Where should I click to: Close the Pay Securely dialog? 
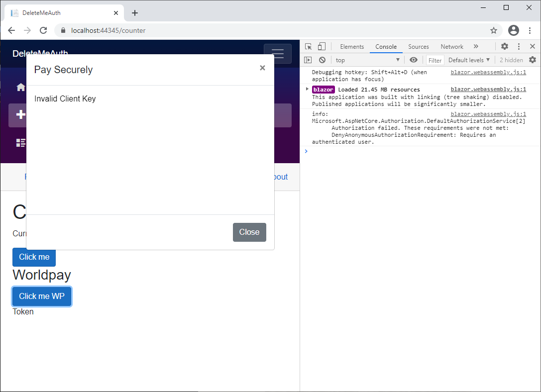click(x=249, y=232)
